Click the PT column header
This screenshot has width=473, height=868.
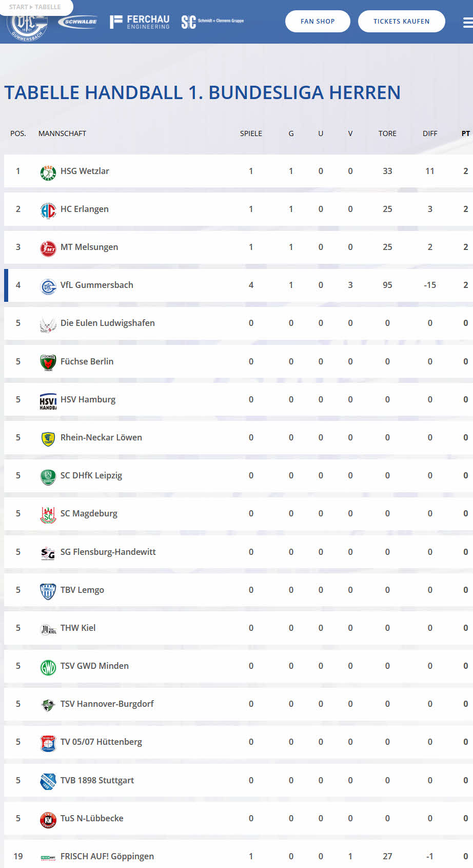point(465,133)
